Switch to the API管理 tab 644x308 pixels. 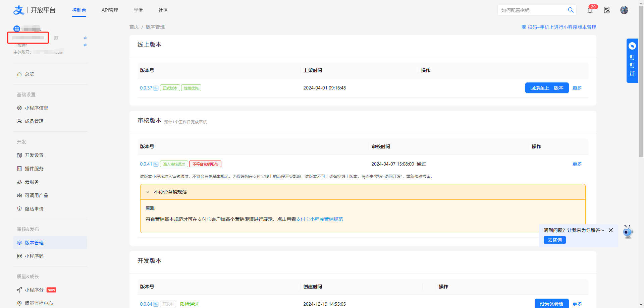pyautogui.click(x=110, y=10)
